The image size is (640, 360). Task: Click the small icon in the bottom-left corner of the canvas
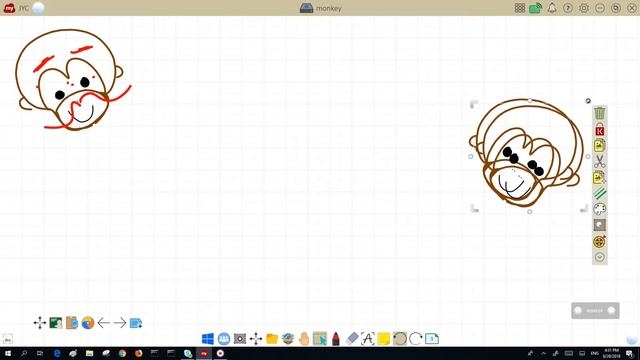[8, 339]
